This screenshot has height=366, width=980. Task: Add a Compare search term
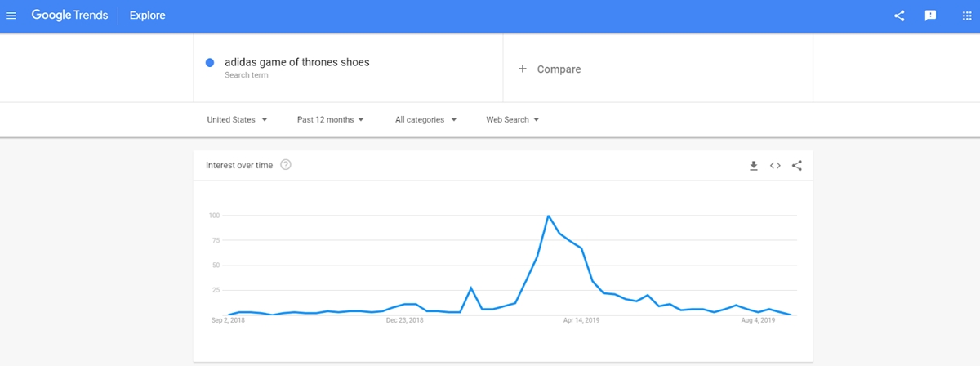[x=559, y=69]
